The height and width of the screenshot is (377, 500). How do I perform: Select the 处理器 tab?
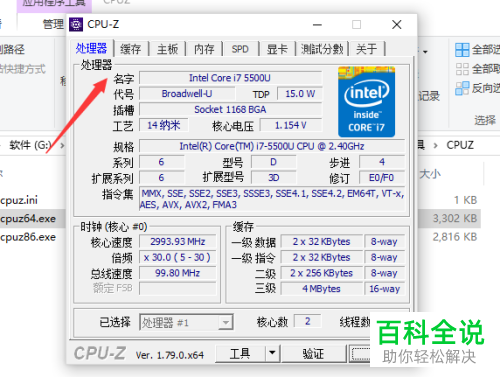[91, 48]
